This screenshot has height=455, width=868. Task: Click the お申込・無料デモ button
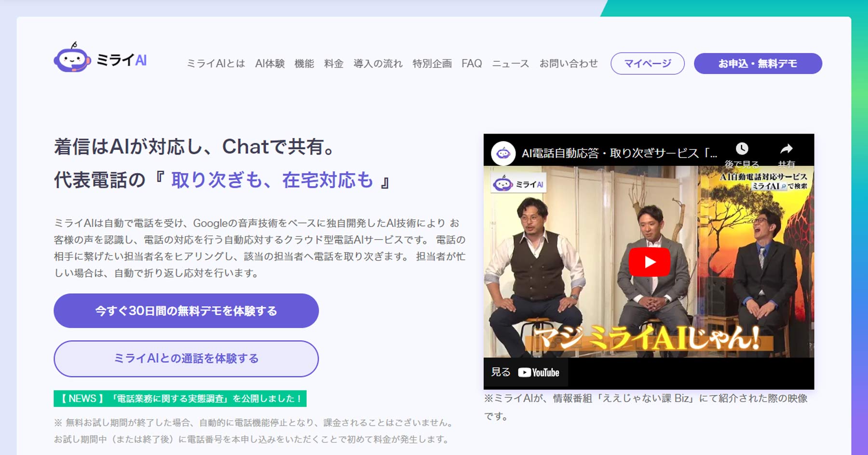click(758, 64)
